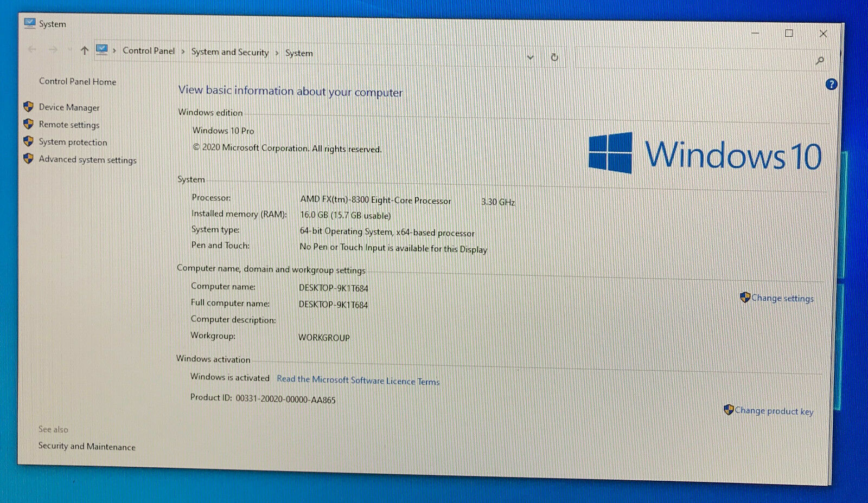
Task: Minimize the System window
Action: [x=755, y=33]
